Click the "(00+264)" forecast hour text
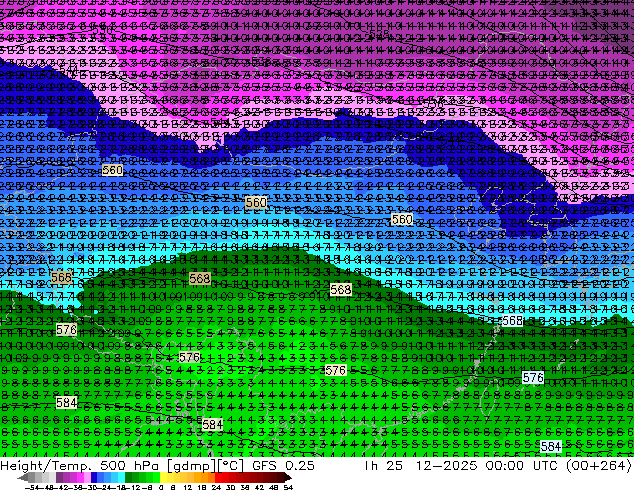 pyautogui.click(x=598, y=465)
